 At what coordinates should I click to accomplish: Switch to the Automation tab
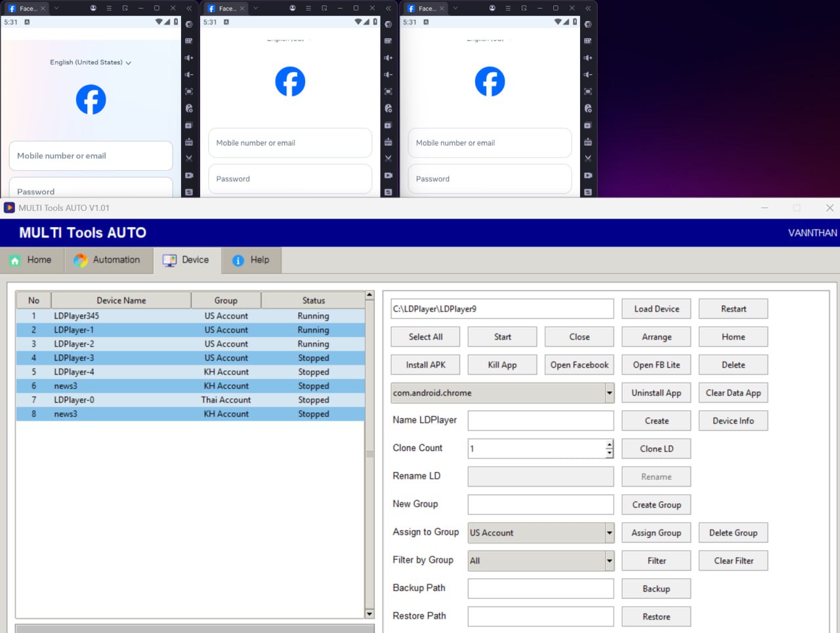tap(108, 260)
